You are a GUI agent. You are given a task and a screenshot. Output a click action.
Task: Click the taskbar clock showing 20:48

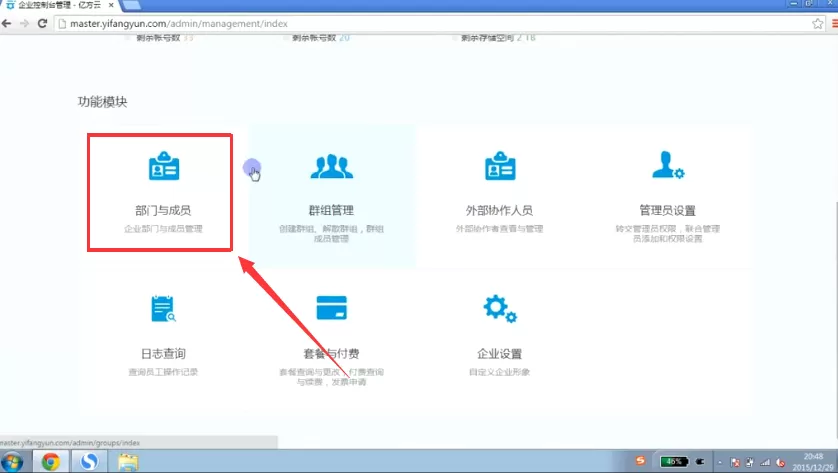(813, 462)
